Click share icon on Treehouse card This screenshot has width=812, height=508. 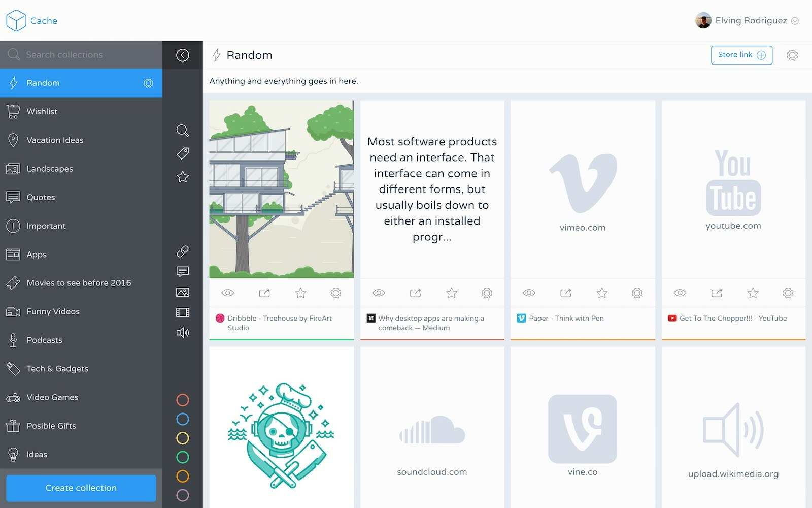[x=264, y=293]
